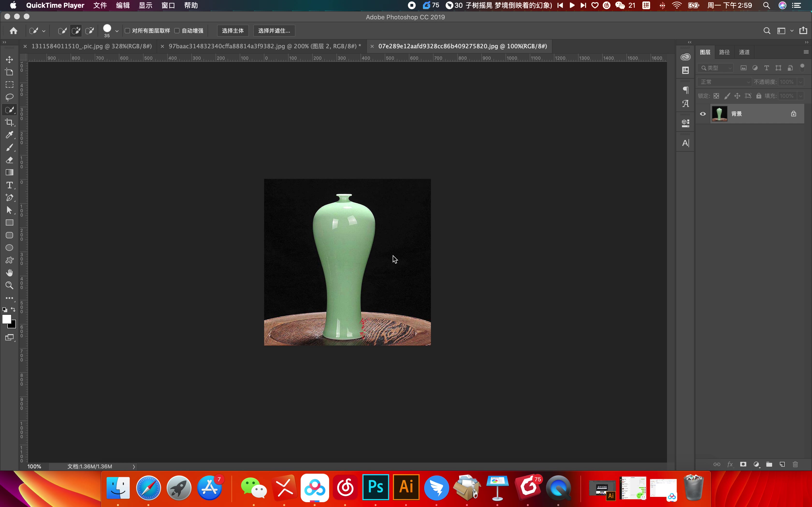Click the 选择并遮住 button
Viewport: 812px width, 507px height.
pyautogui.click(x=274, y=31)
